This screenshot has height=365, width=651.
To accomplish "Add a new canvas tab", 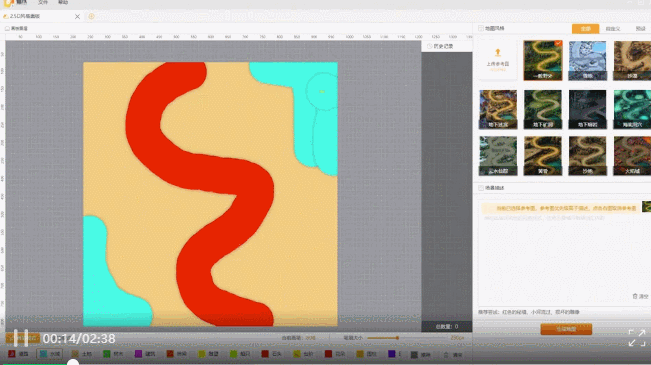I will coord(91,16).
